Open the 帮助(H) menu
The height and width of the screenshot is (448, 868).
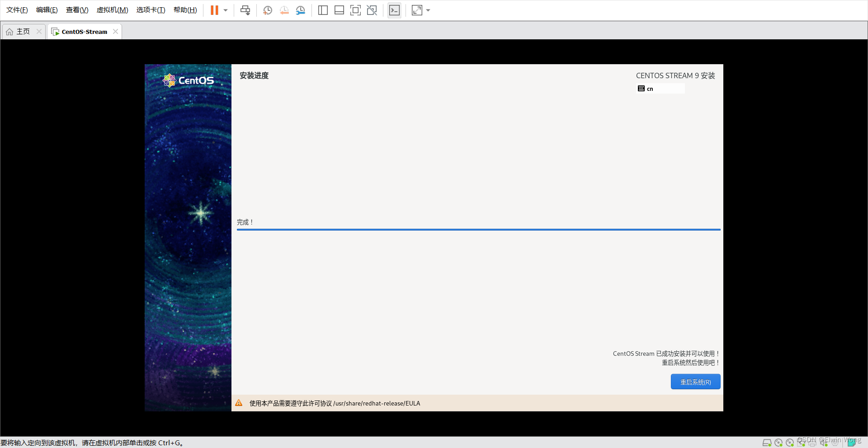pyautogui.click(x=185, y=10)
